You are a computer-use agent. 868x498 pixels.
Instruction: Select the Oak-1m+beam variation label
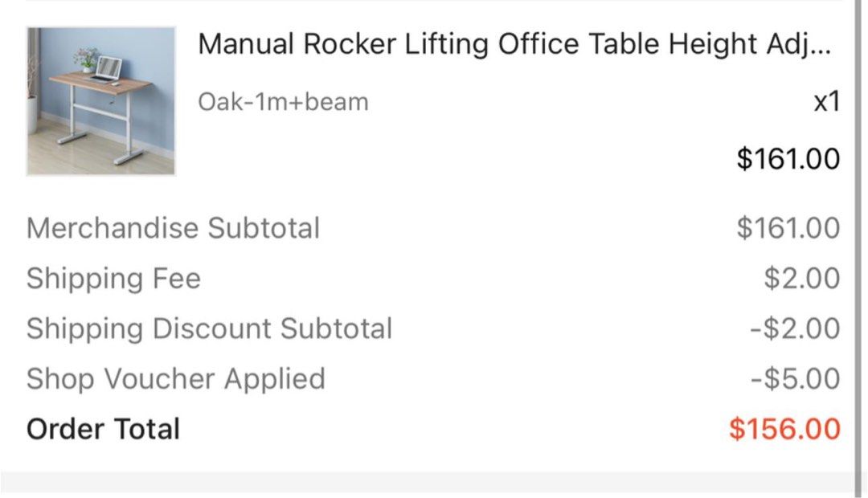point(283,101)
